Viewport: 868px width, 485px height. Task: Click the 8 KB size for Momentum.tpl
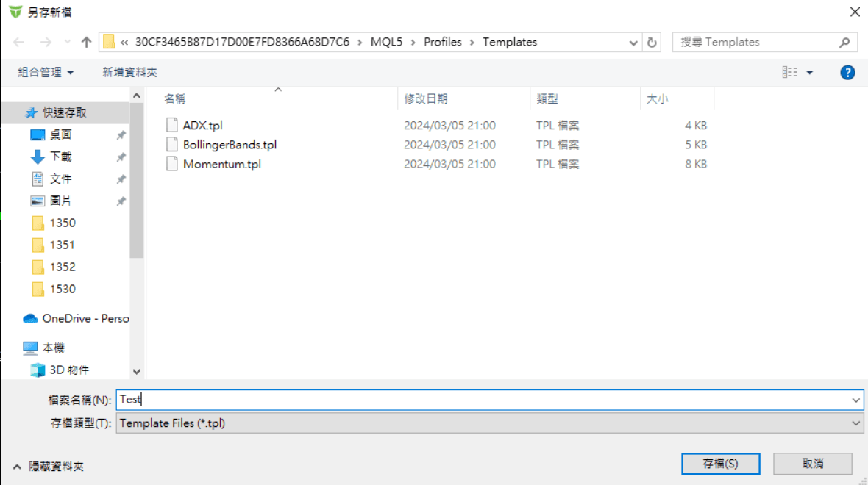tap(696, 165)
